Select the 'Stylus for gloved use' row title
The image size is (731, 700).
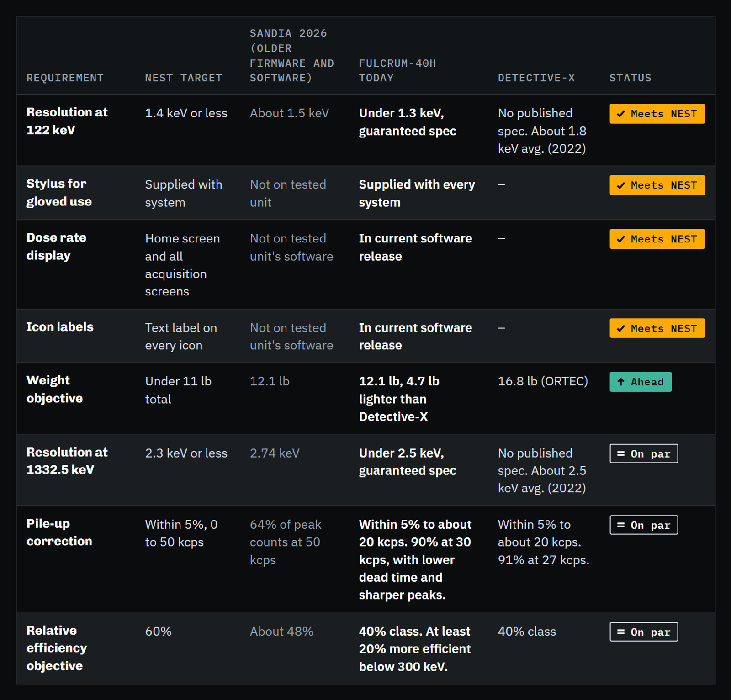(59, 193)
